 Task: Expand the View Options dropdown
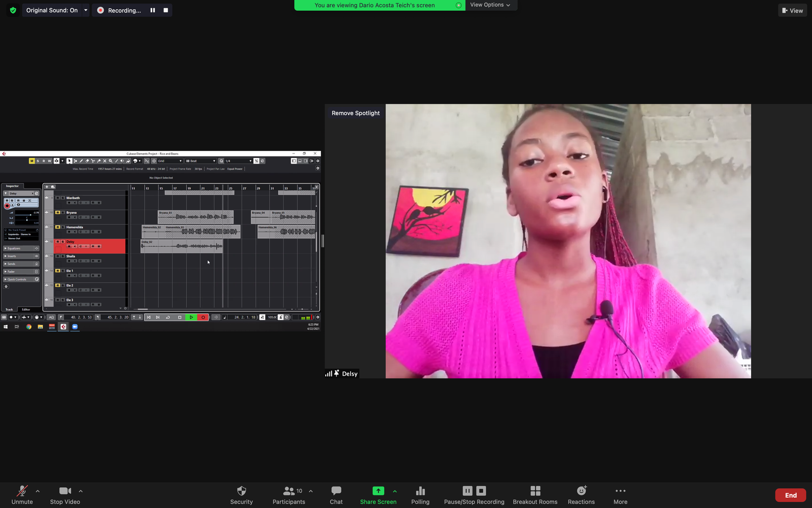490,5
